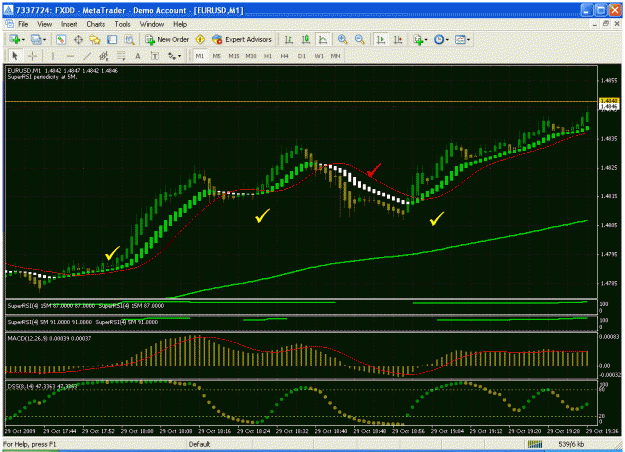Open the Navigator favorites icon
Viewport: 625px width, 452px height.
point(95,39)
